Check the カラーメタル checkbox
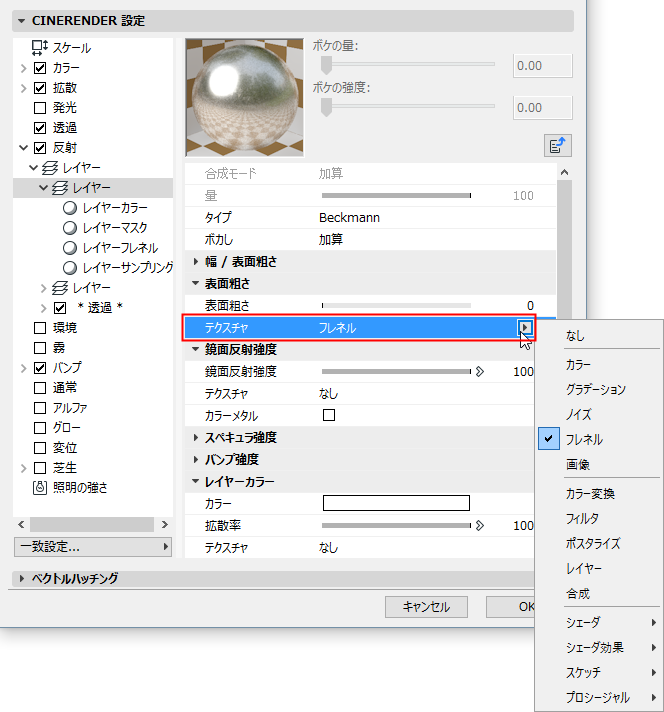The width and height of the screenshot is (664, 712). pyautogui.click(x=329, y=415)
